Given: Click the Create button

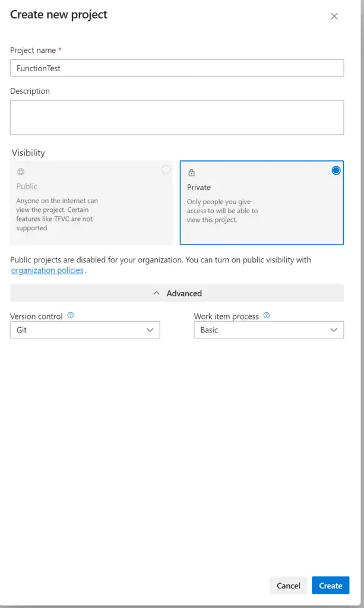Looking at the screenshot, I should pos(330,585).
